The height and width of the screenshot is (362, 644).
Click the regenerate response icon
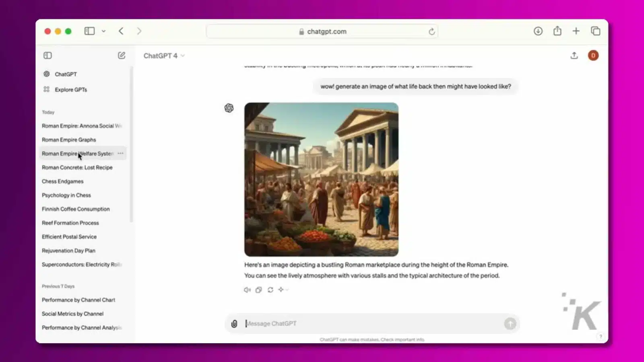coord(270,290)
